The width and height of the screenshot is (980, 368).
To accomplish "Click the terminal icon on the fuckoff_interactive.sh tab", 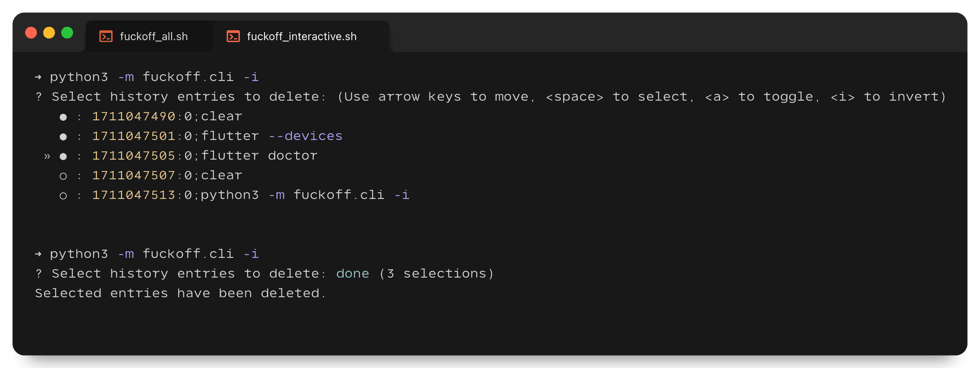I will coord(233,36).
